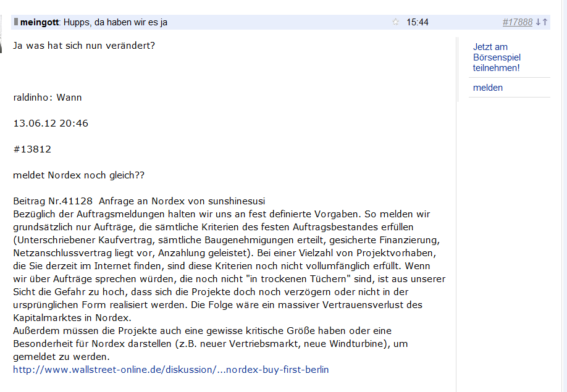567x392 pixels.
Task: Click the text 'raldinho: Wann'
Action: pos(48,98)
